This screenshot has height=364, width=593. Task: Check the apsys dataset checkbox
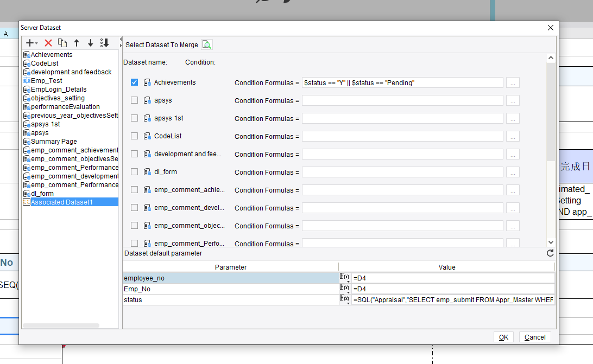pos(134,100)
